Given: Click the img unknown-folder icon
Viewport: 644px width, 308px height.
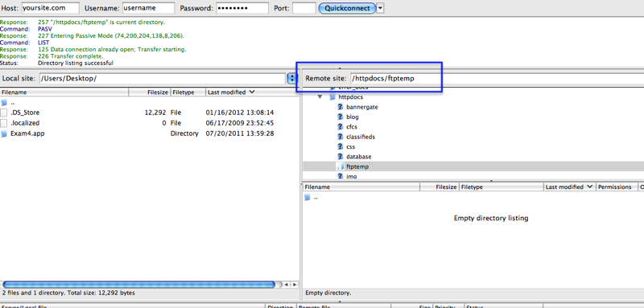Looking at the screenshot, I should pos(340,176).
